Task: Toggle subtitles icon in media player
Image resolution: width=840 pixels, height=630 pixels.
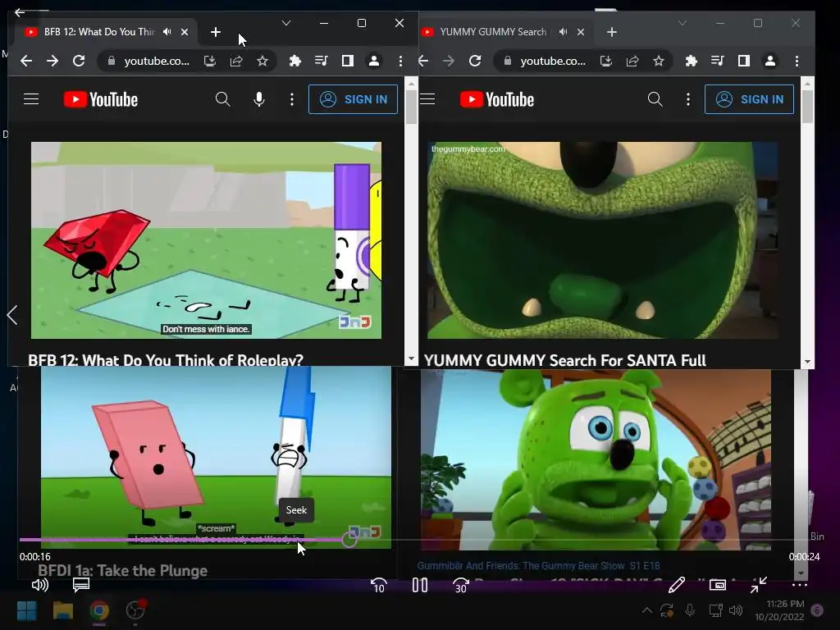Action: click(x=81, y=585)
